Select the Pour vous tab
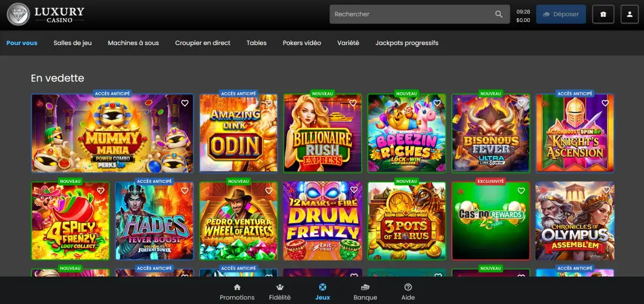The width and height of the screenshot is (644, 304). 22,43
